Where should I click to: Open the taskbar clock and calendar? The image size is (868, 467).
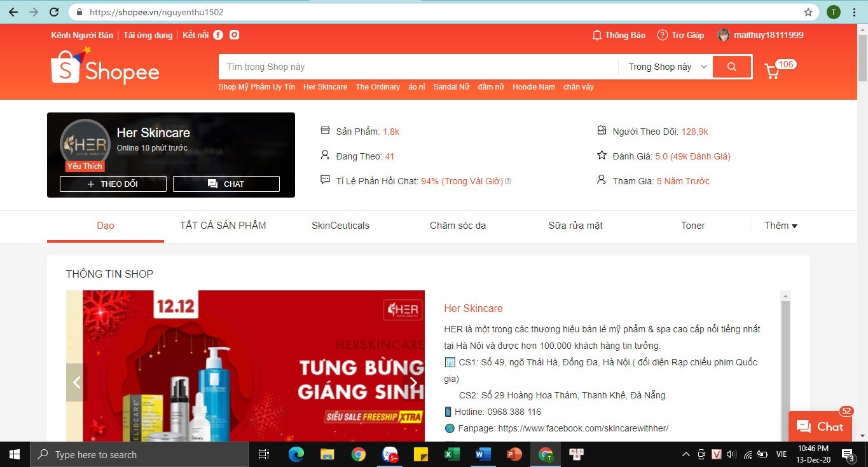coord(814,454)
